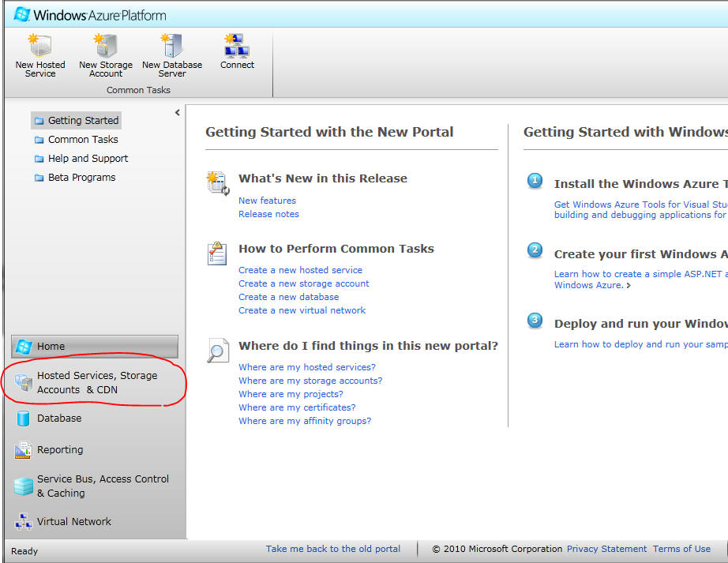Click the Service Bus, Access Control icon

click(x=23, y=486)
